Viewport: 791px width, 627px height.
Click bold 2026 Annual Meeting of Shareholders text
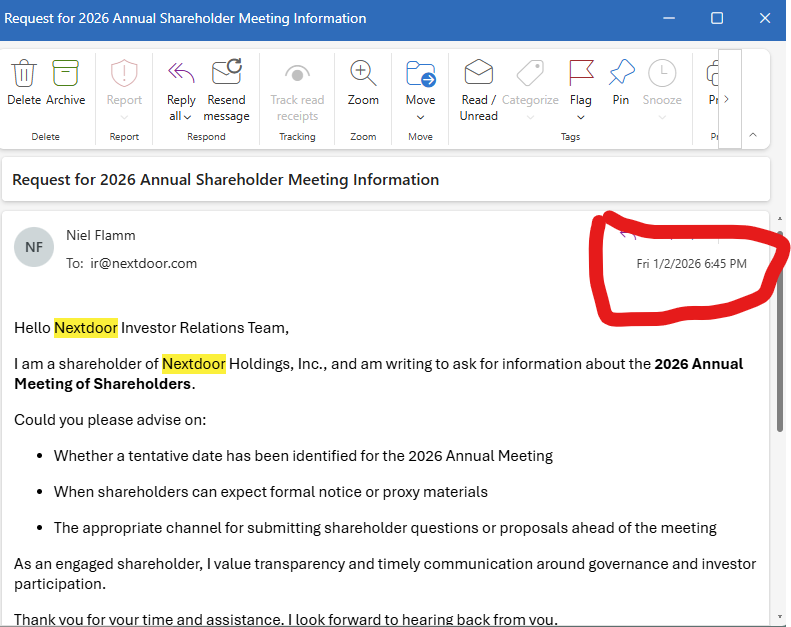[x=378, y=374]
